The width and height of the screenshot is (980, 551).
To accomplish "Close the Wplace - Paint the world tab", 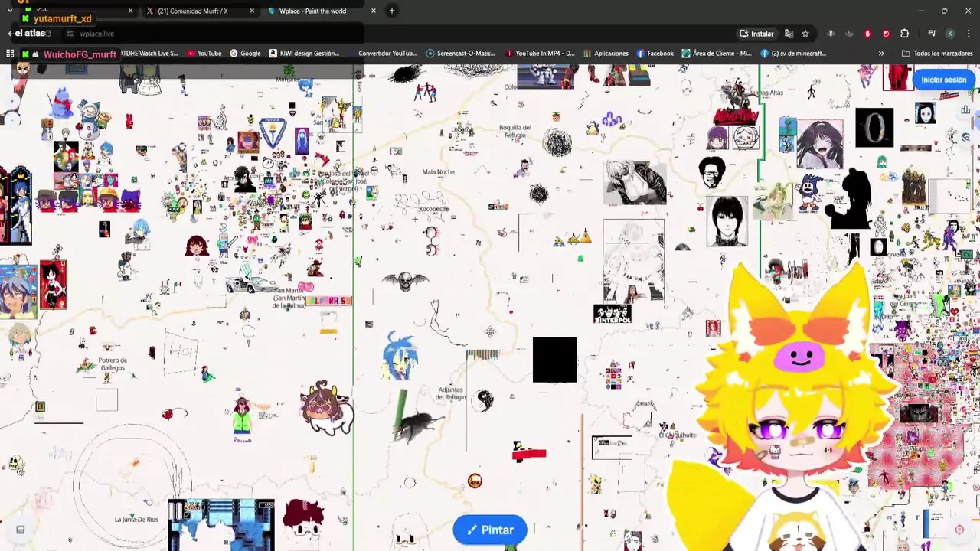I will coord(374,11).
